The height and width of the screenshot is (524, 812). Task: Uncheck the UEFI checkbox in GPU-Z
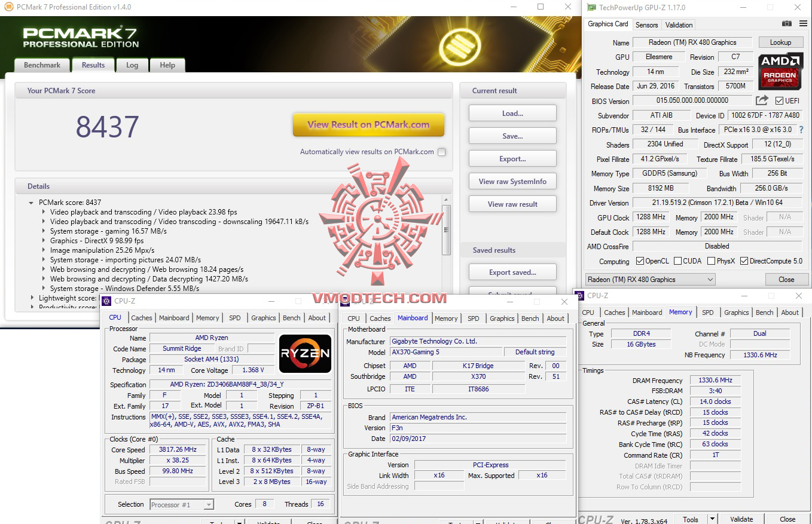coord(779,100)
